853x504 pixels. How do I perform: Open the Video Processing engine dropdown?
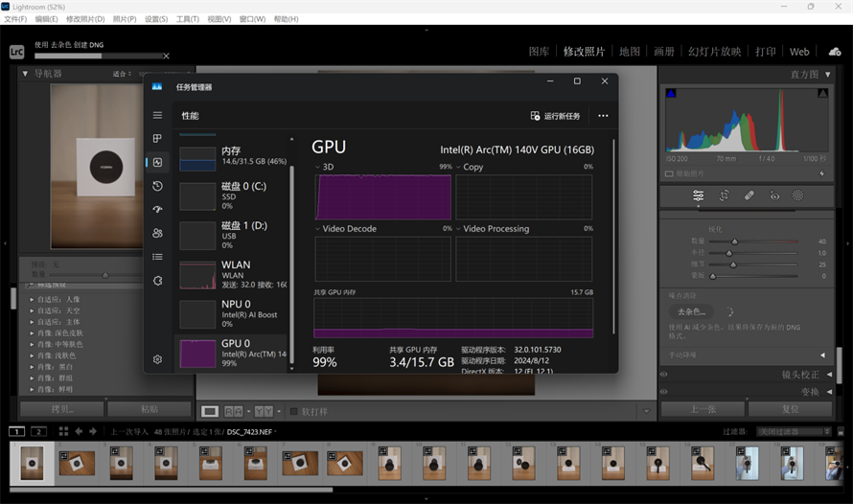click(x=458, y=229)
